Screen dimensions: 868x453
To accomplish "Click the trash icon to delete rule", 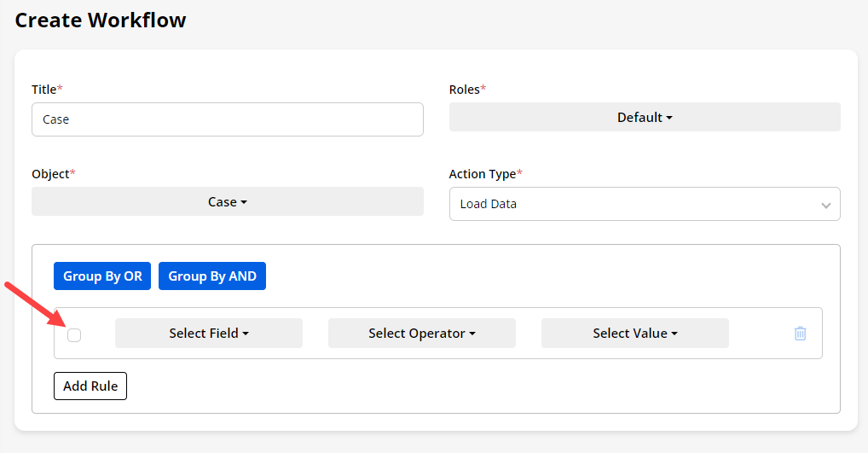I will 800,334.
